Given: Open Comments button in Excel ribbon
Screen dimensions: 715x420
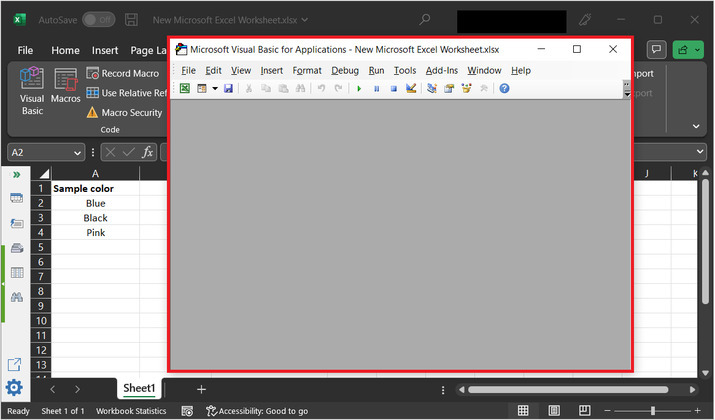Looking at the screenshot, I should [x=656, y=50].
